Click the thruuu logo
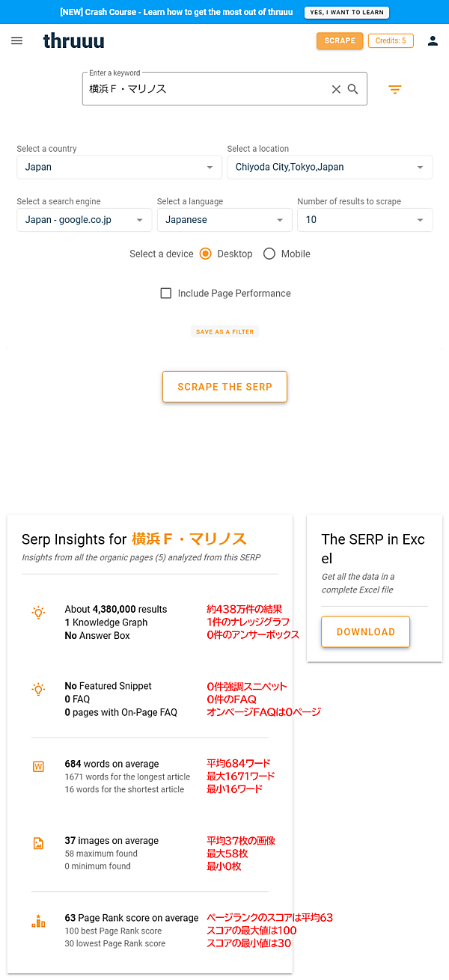Screen dimensions: 449x980 pos(73,41)
